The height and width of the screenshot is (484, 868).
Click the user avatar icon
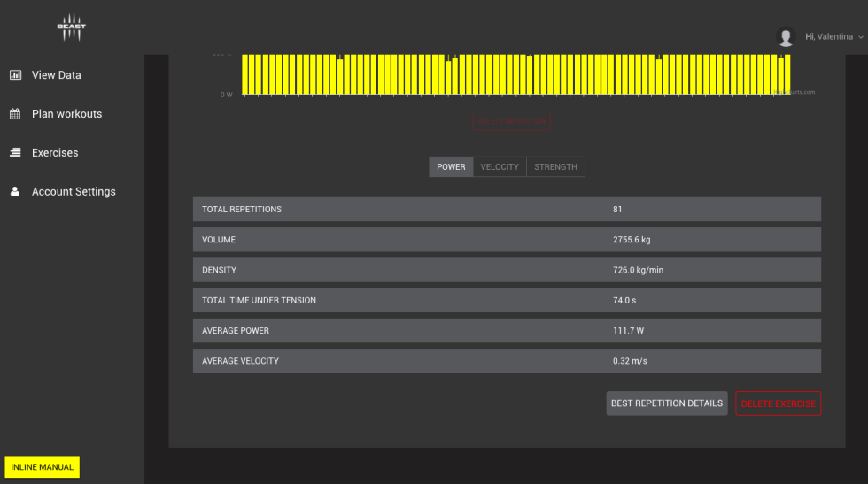[x=786, y=36]
